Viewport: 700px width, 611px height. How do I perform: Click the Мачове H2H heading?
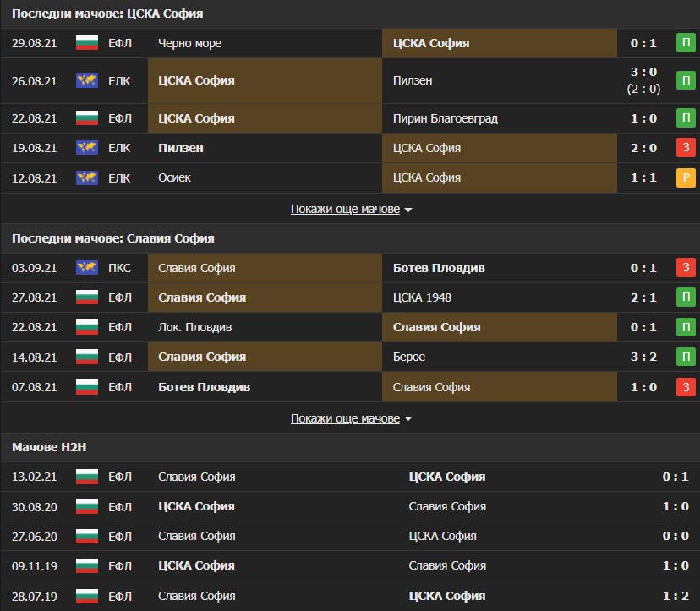pyautogui.click(x=49, y=447)
